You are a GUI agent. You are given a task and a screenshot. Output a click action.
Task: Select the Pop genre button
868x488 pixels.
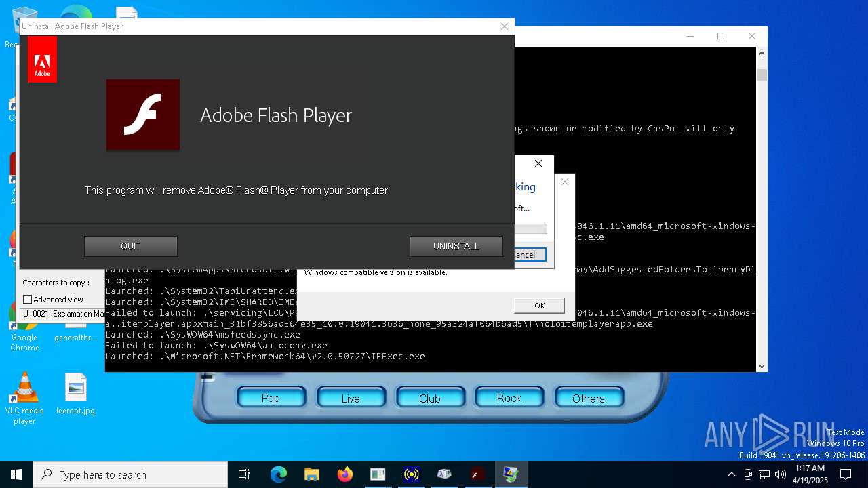coord(271,398)
